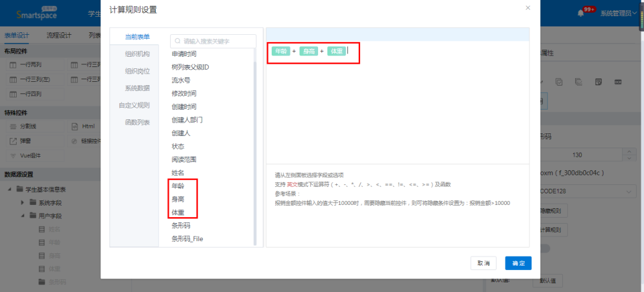This screenshot has width=644, height=292.
Task: Open the CODE128 format dropdown
Action: coord(580,191)
